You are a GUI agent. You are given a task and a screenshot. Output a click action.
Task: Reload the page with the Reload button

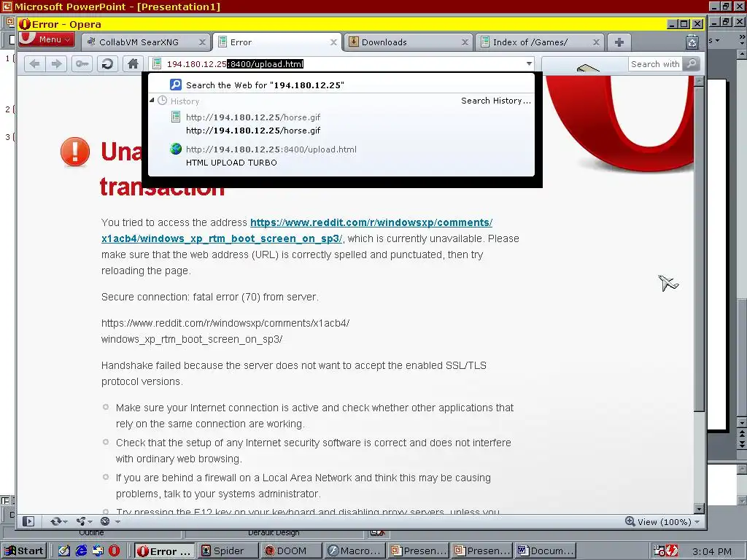pos(107,64)
